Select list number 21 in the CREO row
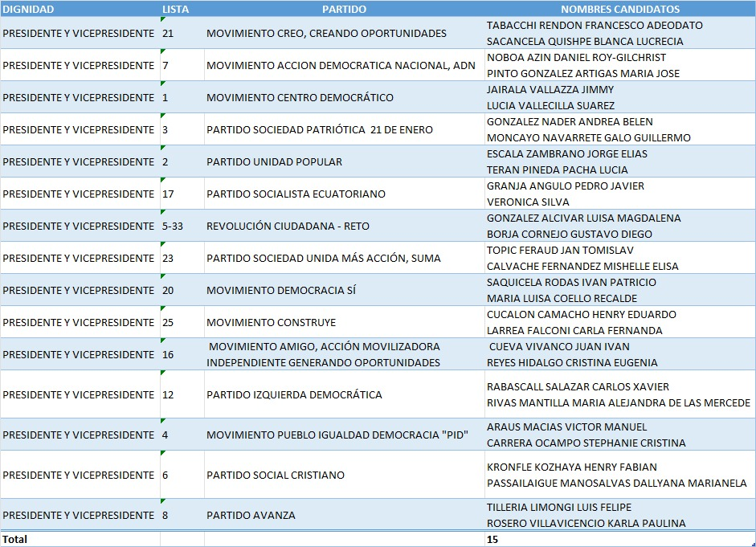Image resolution: width=756 pixels, height=547 pixels. [x=168, y=33]
